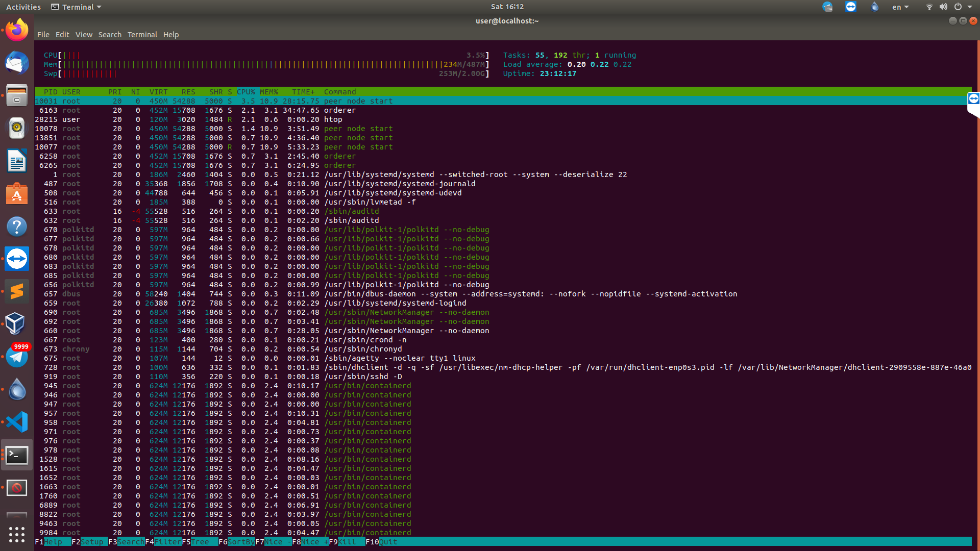This screenshot has height=551, width=980.
Task: Open LibreOffice Writer dock icon
Action: coord(17,161)
